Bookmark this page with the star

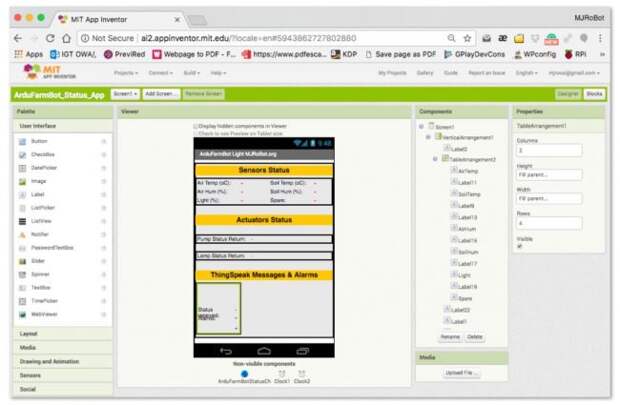[467, 38]
